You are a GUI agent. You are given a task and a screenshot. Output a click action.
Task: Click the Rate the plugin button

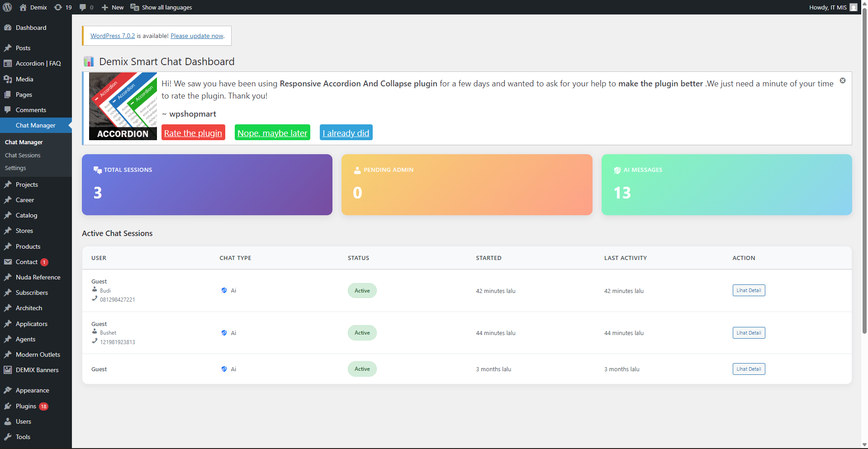[x=193, y=133]
